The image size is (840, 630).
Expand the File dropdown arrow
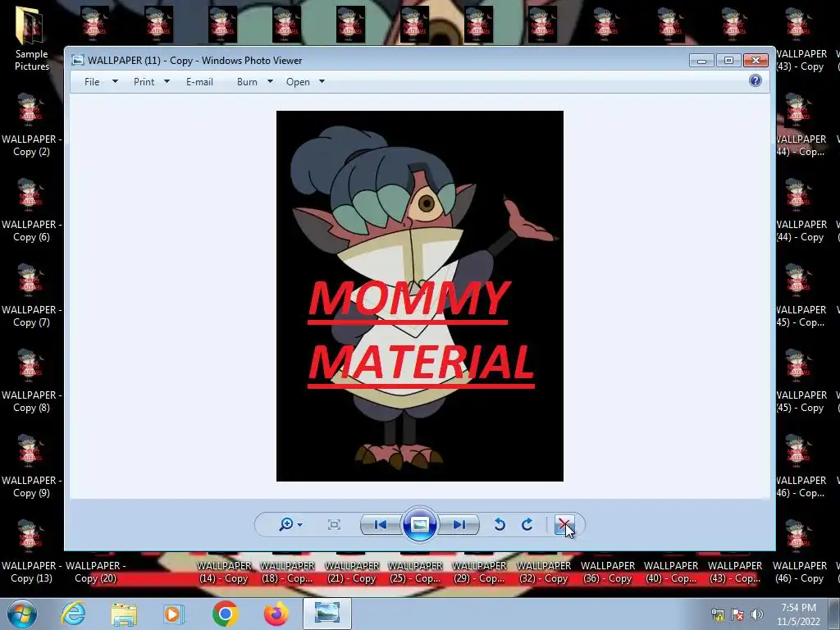[115, 82]
